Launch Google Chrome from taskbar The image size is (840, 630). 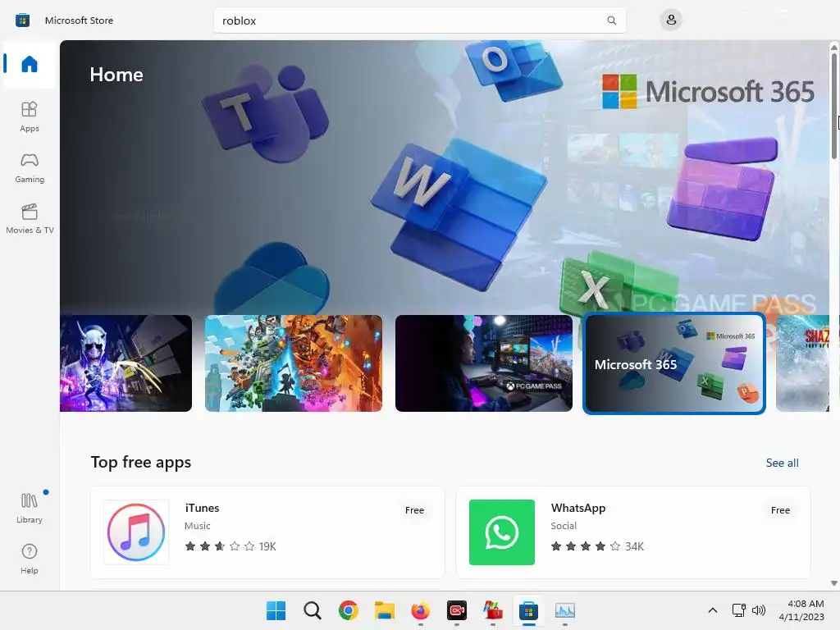click(x=348, y=610)
